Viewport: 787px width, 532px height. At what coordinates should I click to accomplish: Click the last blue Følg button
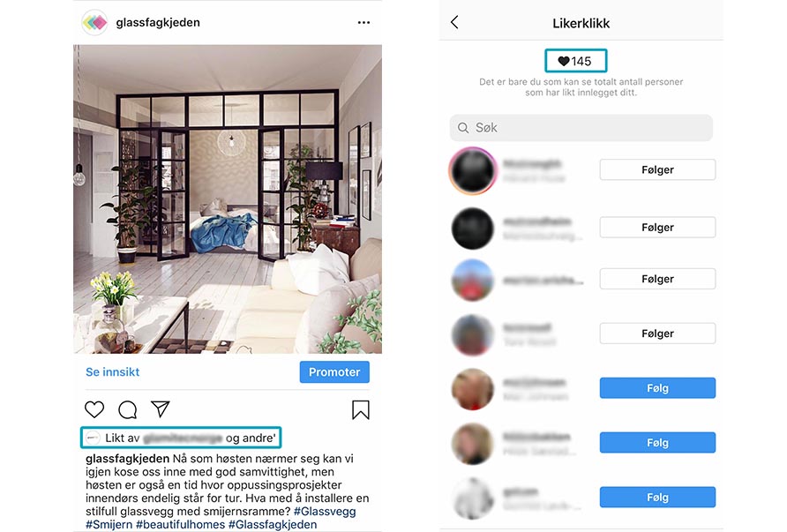pyautogui.click(x=657, y=498)
